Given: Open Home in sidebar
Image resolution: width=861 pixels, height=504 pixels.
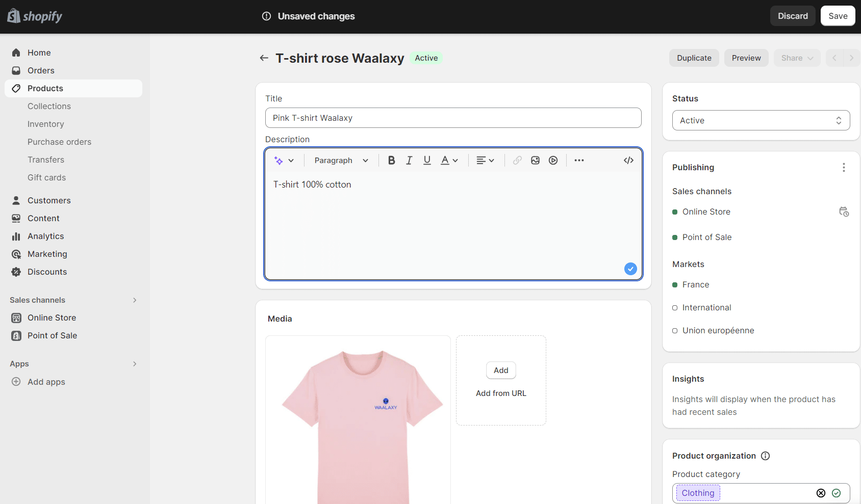Looking at the screenshot, I should [73, 52].
